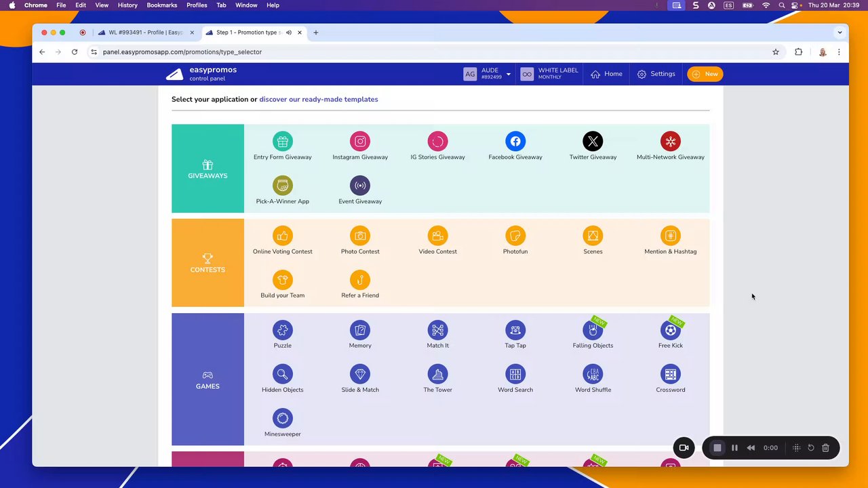Choose Event Giveaway icon
Screen dimensions: 868x488
point(360,185)
